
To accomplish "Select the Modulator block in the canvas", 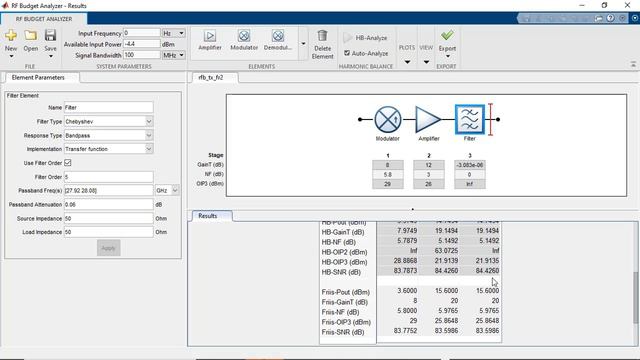I will pos(388,119).
